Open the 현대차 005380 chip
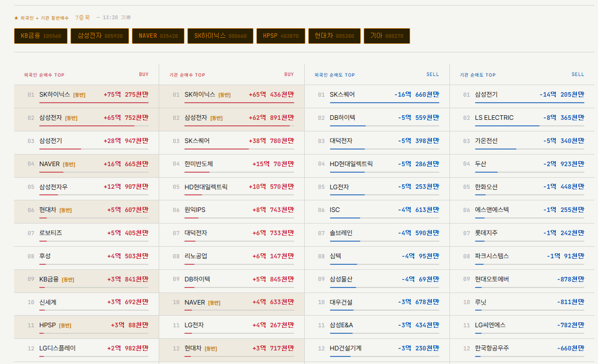The image size is (598, 364). point(335,36)
